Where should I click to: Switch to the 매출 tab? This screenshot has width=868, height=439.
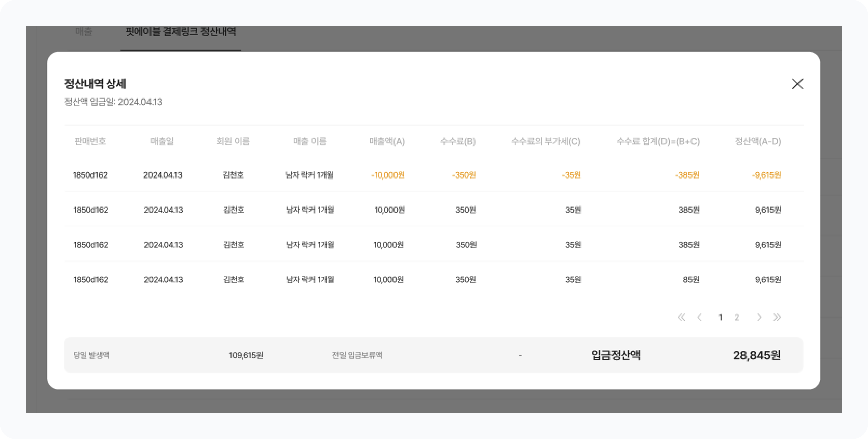point(84,32)
